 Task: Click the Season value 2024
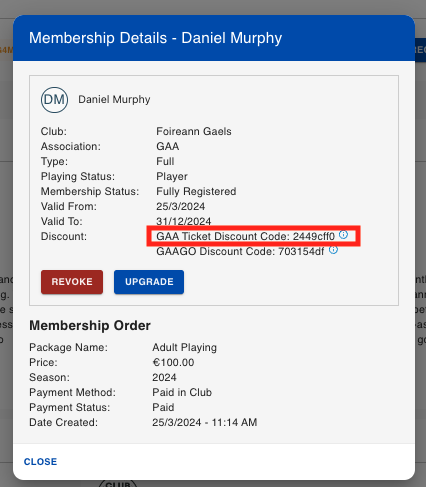(x=164, y=377)
